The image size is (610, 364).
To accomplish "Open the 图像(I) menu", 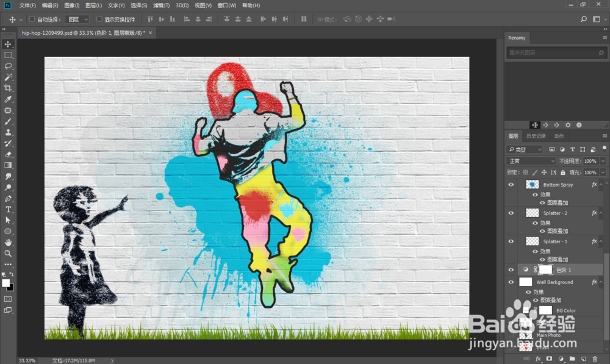I will pos(71,5).
